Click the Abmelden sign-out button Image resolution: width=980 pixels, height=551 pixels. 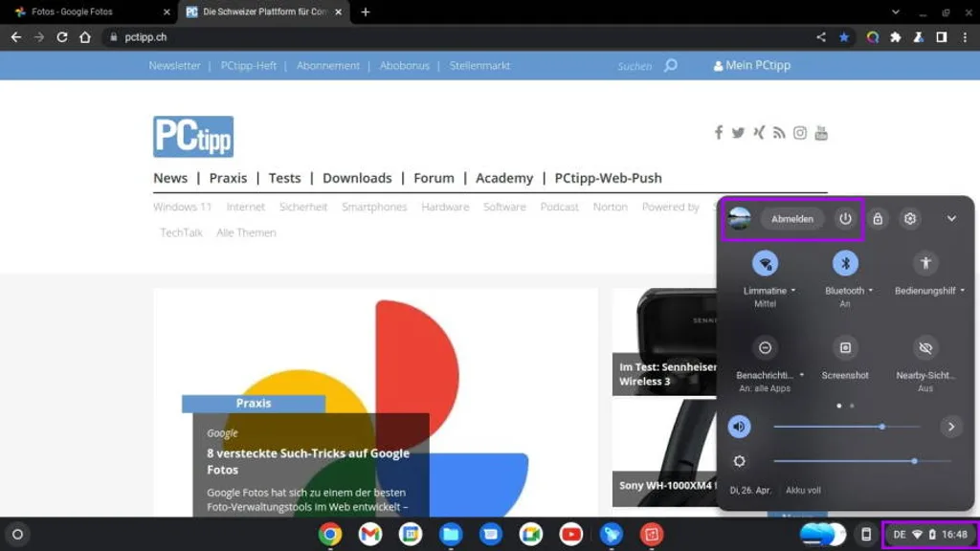click(791, 219)
